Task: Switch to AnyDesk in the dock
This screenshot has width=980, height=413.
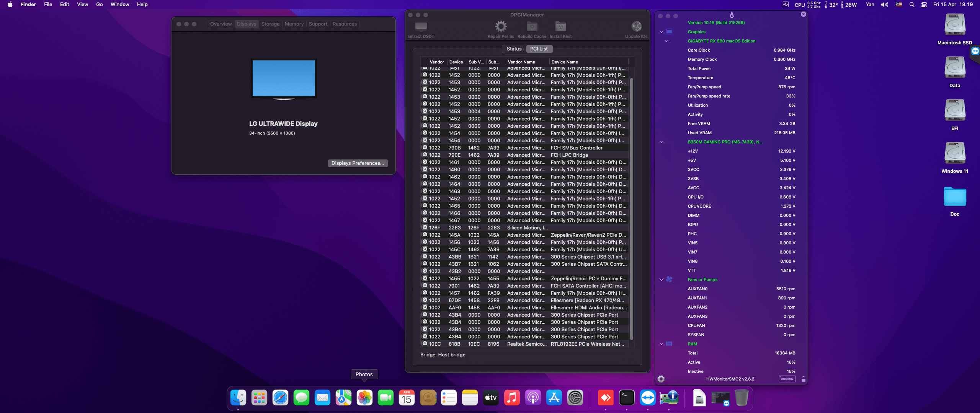Action: pyautogui.click(x=606, y=398)
